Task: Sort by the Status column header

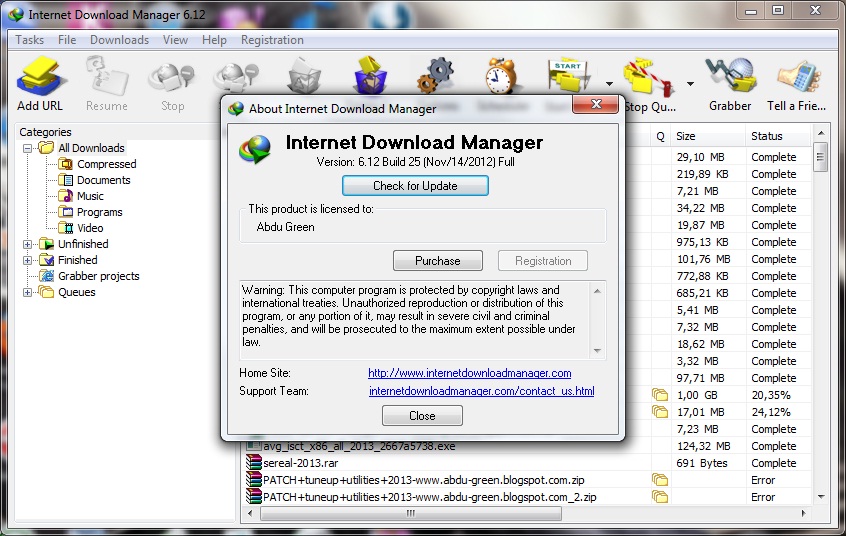Action: tap(778, 136)
